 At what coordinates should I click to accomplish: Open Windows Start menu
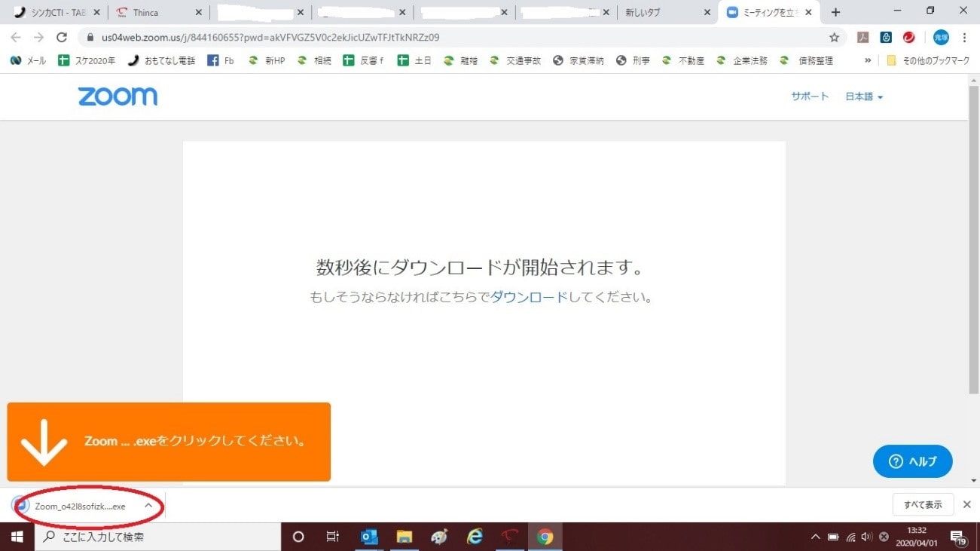point(17,537)
